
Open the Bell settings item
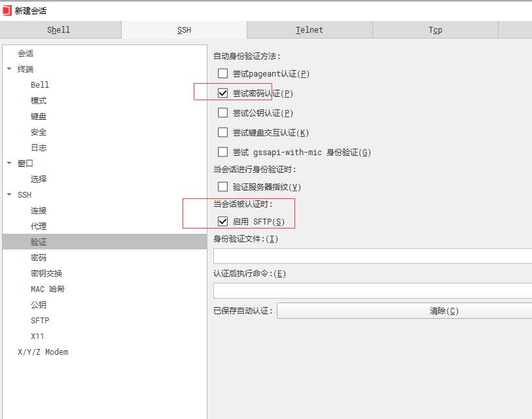40,85
